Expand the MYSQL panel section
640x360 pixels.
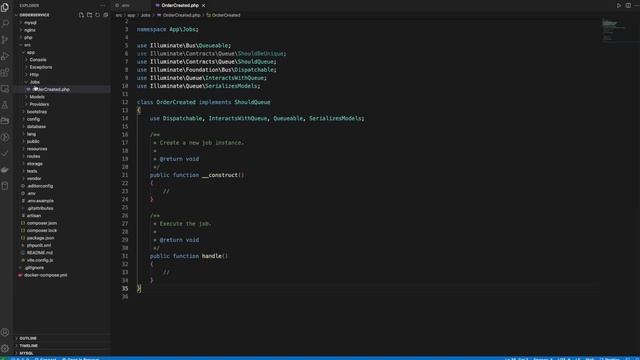click(26, 353)
